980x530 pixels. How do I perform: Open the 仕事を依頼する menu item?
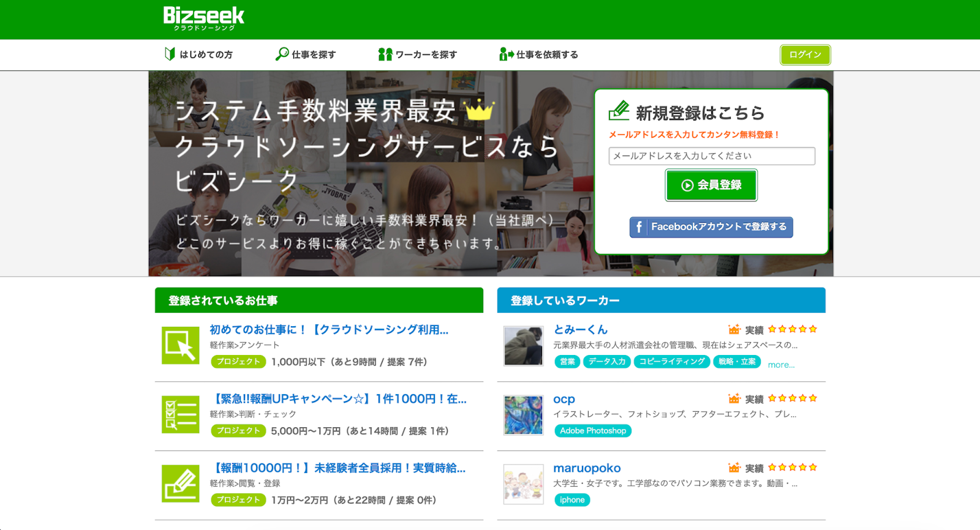pos(538,54)
